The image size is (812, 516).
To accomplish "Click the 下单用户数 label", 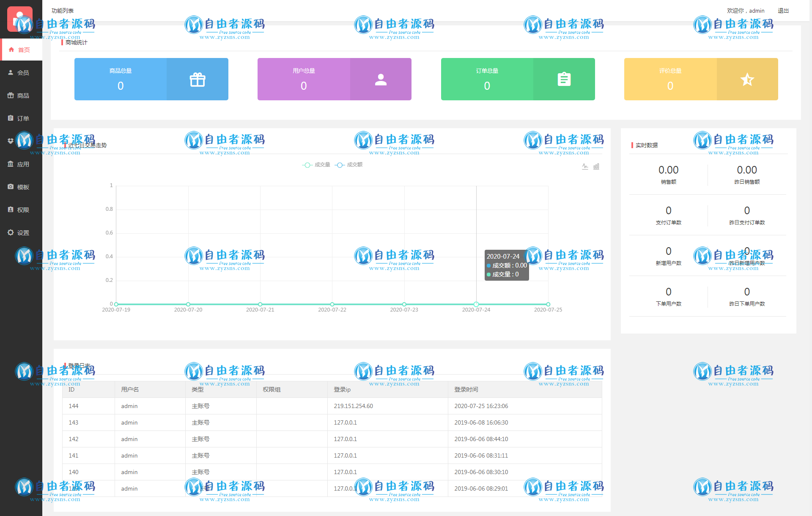I will point(668,304).
